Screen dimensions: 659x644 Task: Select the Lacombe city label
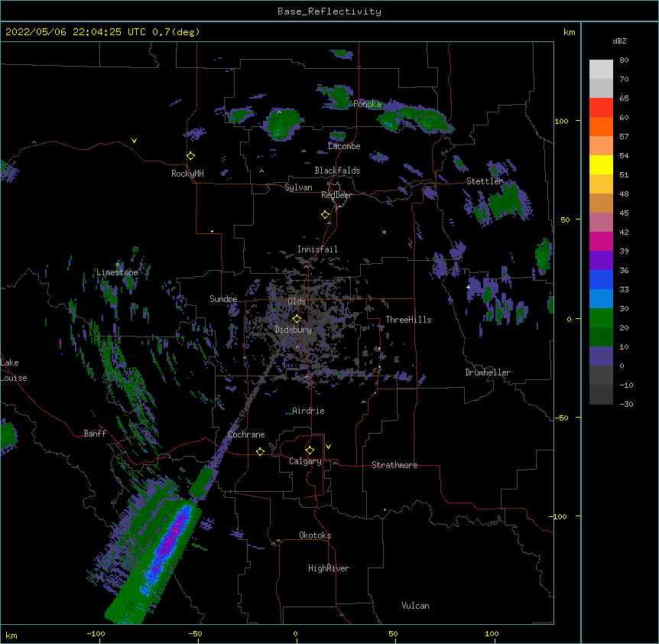pyautogui.click(x=344, y=146)
